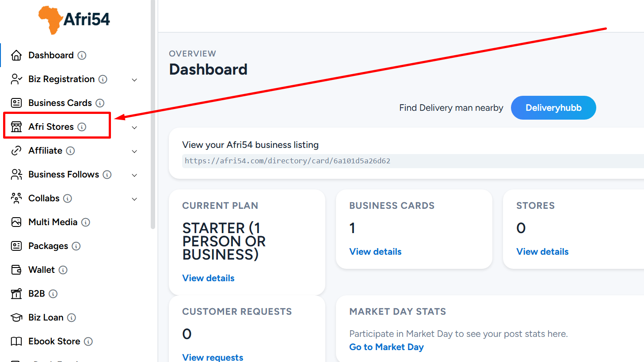The height and width of the screenshot is (362, 644).
Task: Click the Ebook Store book icon
Action: 16,341
